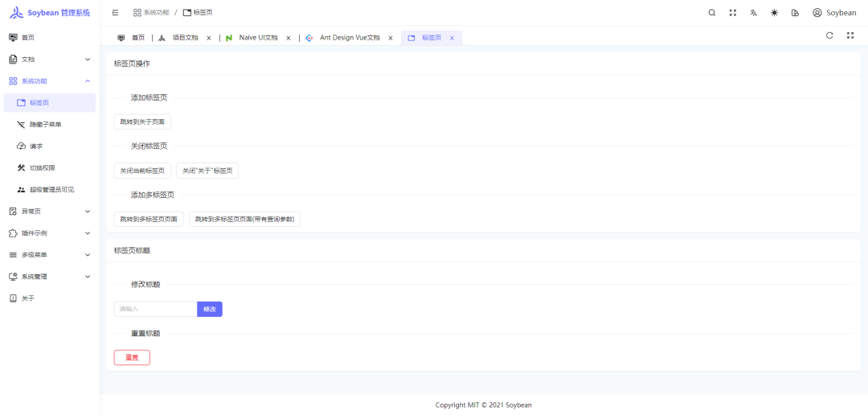Collapse the 系统功能 sidebar menu
The image size is (868, 416).
(50, 81)
